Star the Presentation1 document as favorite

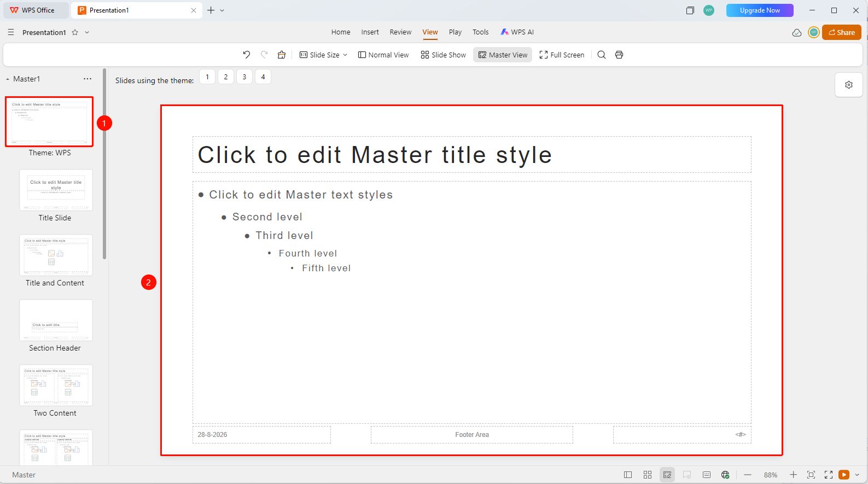point(75,32)
